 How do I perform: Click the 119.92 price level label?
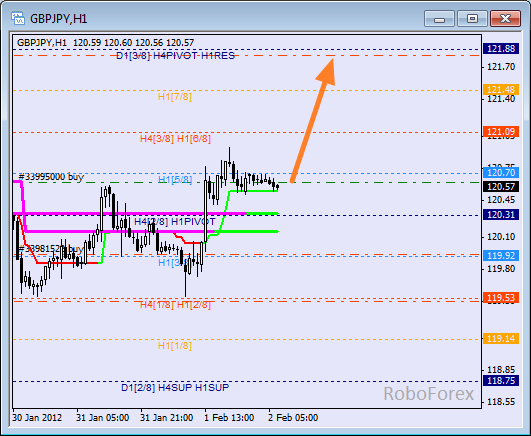[x=501, y=255]
